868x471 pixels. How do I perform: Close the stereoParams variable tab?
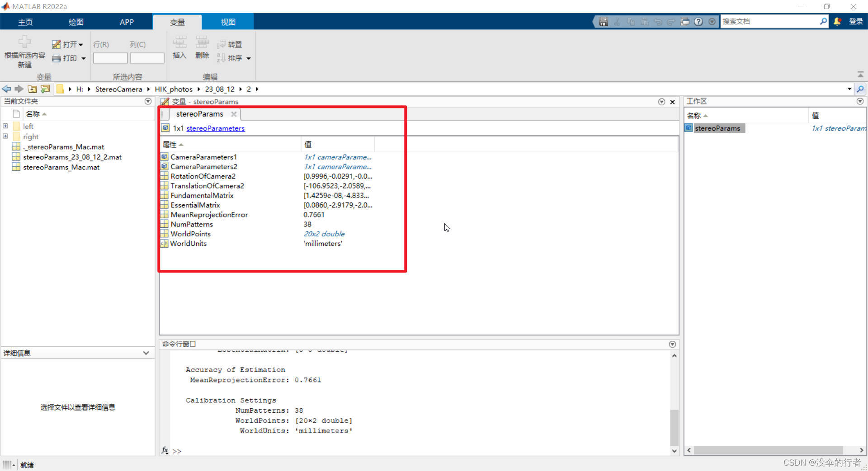tap(234, 114)
